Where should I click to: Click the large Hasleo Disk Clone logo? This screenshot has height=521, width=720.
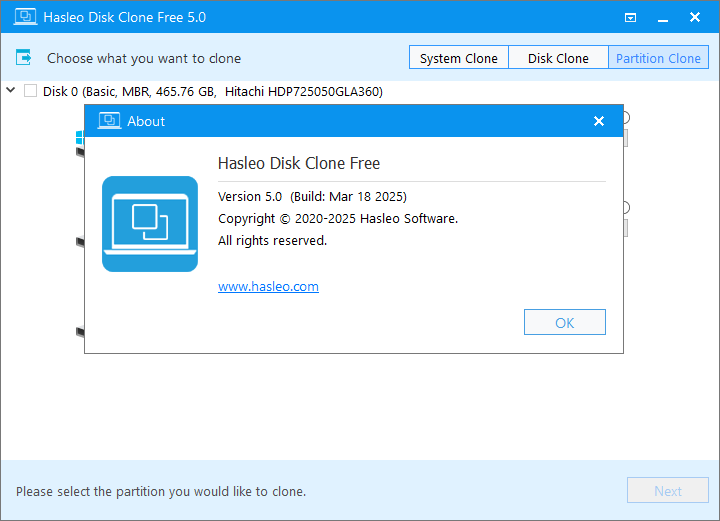tap(150, 224)
